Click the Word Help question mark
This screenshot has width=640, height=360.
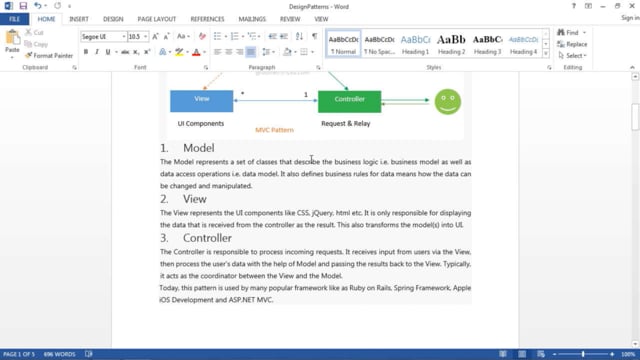click(x=573, y=6)
